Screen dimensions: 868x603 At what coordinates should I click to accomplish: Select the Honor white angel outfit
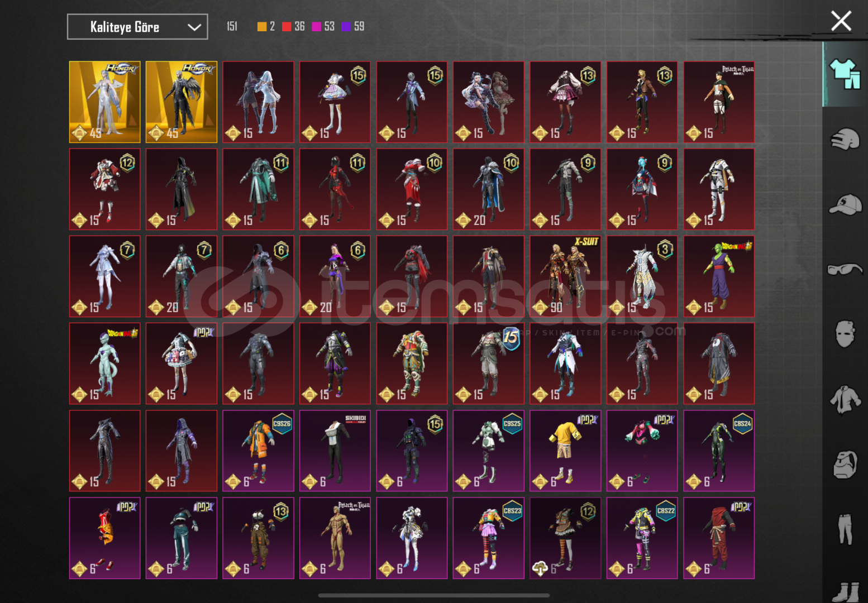pos(105,102)
